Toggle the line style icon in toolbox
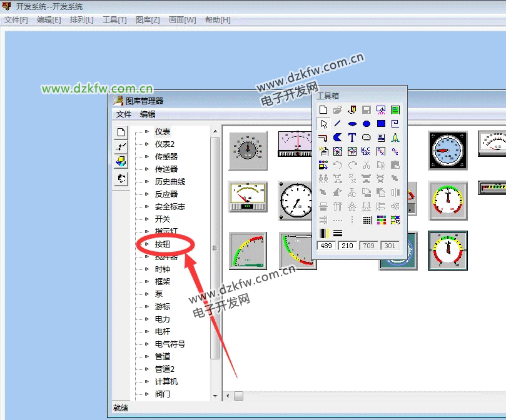The width and height of the screenshot is (506, 420). click(338, 233)
